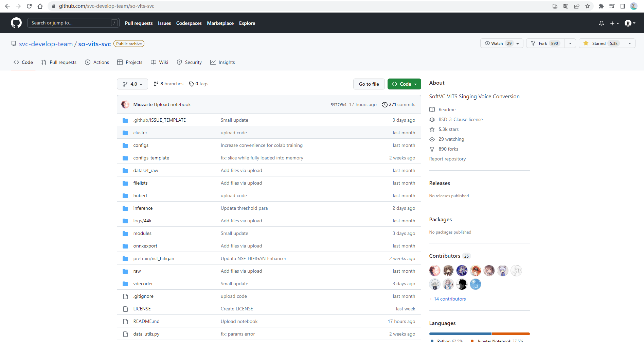Open the Projects tab
Screen dimensions: 644x342
[x=130, y=62]
